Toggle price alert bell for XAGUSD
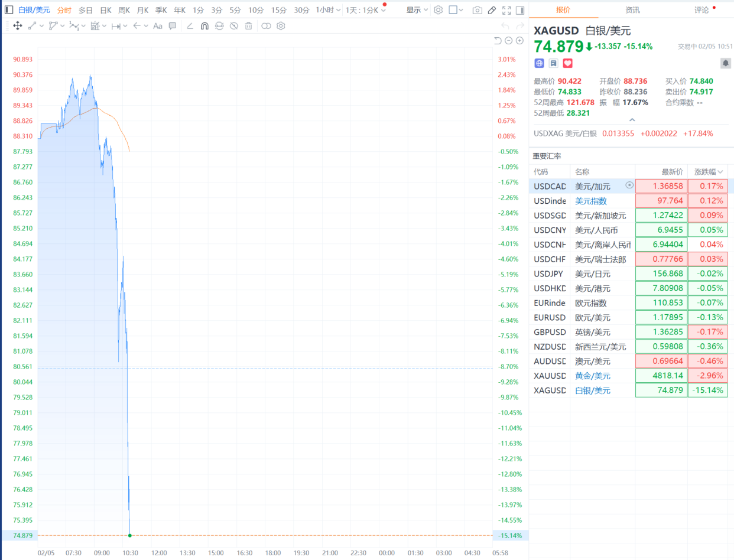Image resolution: width=734 pixels, height=560 pixels. tap(725, 63)
